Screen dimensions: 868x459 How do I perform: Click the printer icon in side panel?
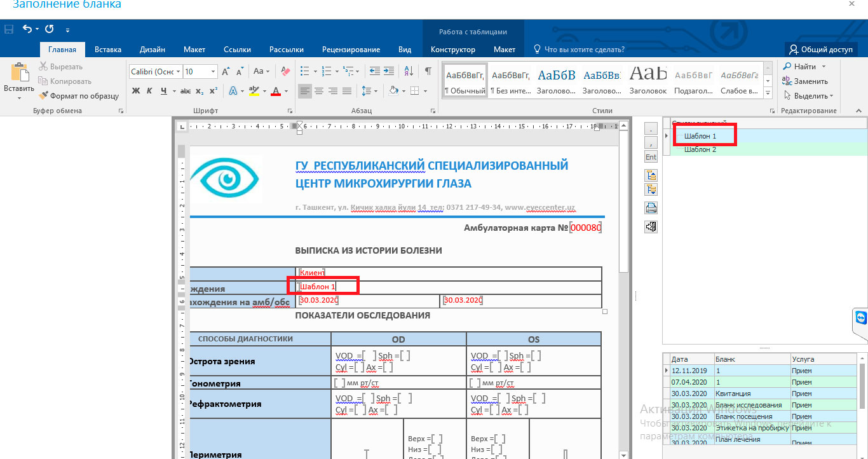[x=651, y=208]
